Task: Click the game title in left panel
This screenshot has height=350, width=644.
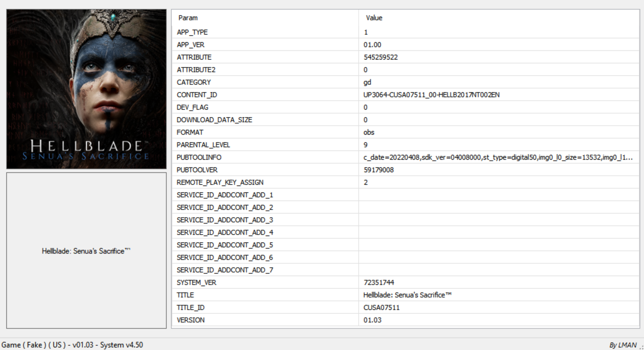Action: point(86,251)
